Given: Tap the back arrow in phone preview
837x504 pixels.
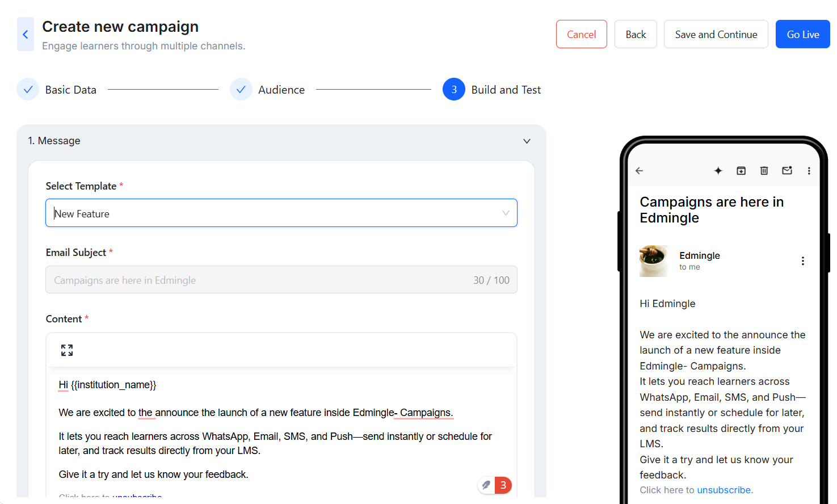Looking at the screenshot, I should [x=639, y=171].
